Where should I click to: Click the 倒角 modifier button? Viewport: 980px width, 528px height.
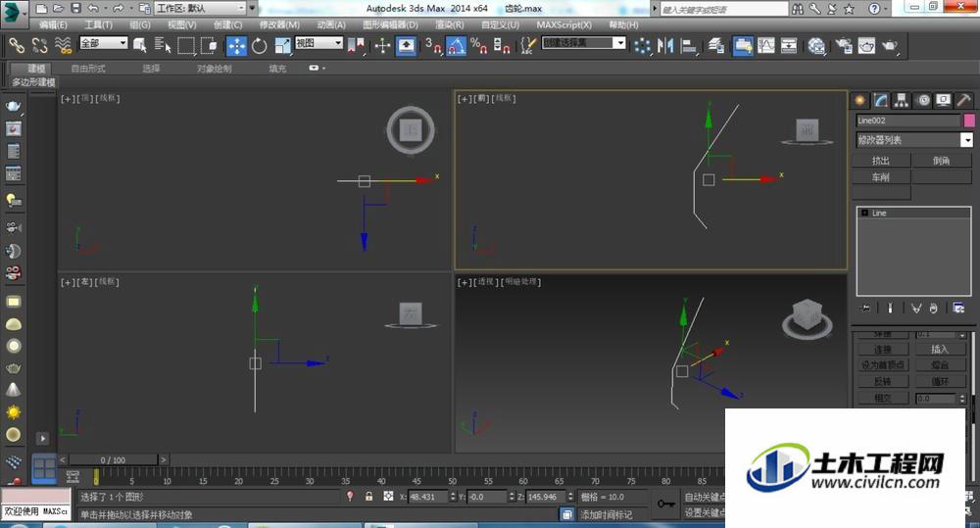click(x=941, y=161)
